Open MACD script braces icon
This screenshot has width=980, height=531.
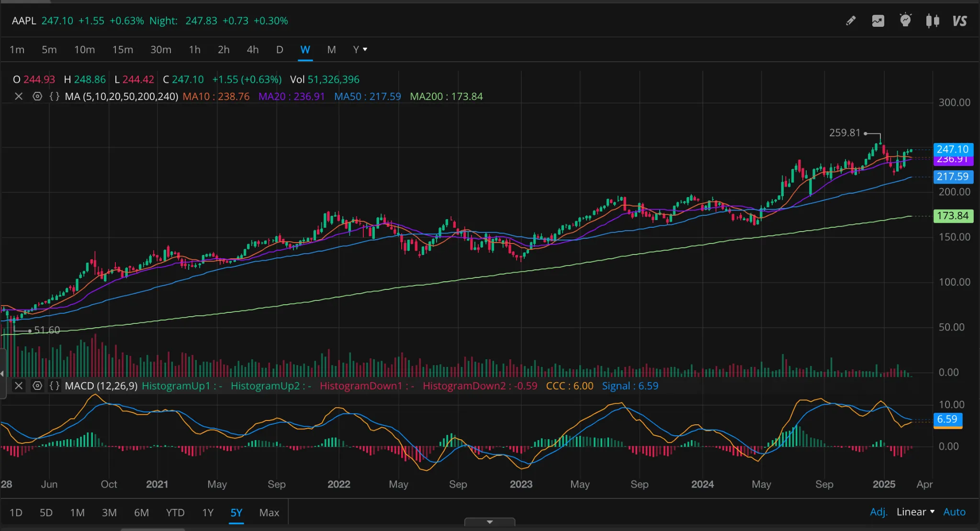pos(55,386)
